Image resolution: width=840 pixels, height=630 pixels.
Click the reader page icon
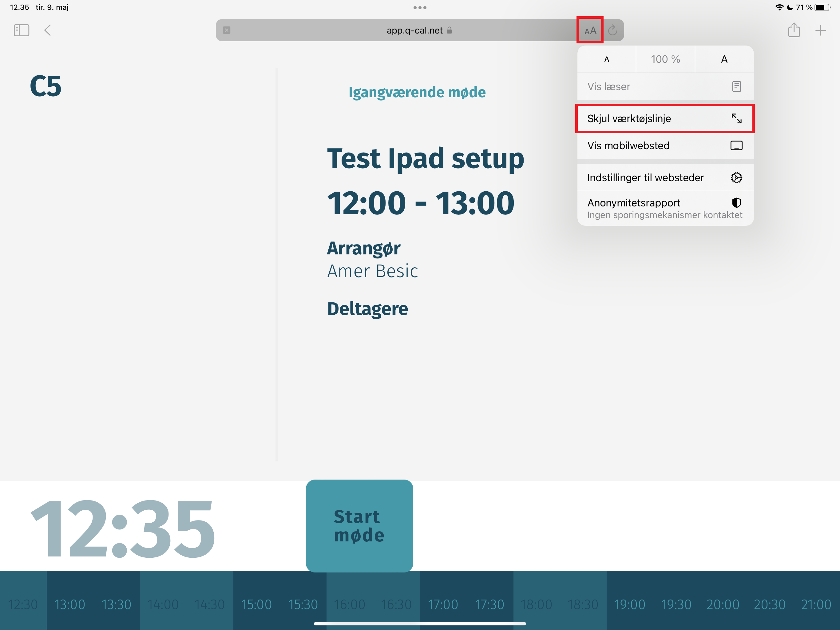(x=736, y=87)
